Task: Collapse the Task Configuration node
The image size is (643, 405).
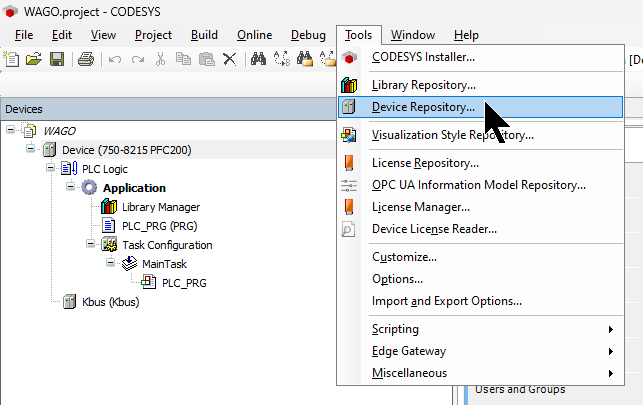Action: click(90, 244)
